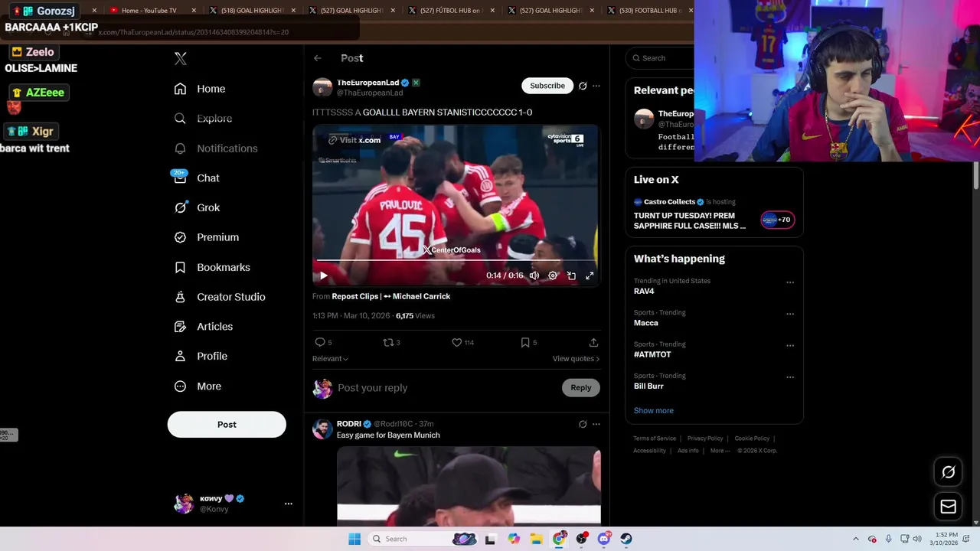Expand the Relevant replies sort dropdown
This screenshot has height=551, width=980.
(330, 358)
